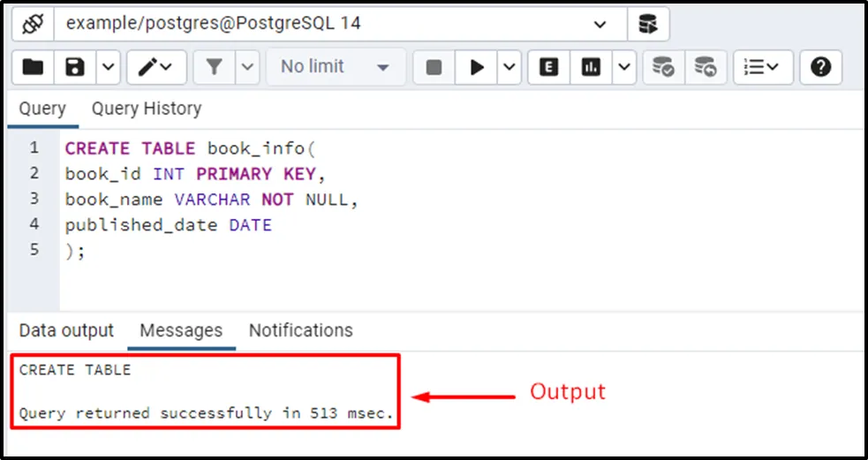Click the stop query square button

tap(434, 67)
